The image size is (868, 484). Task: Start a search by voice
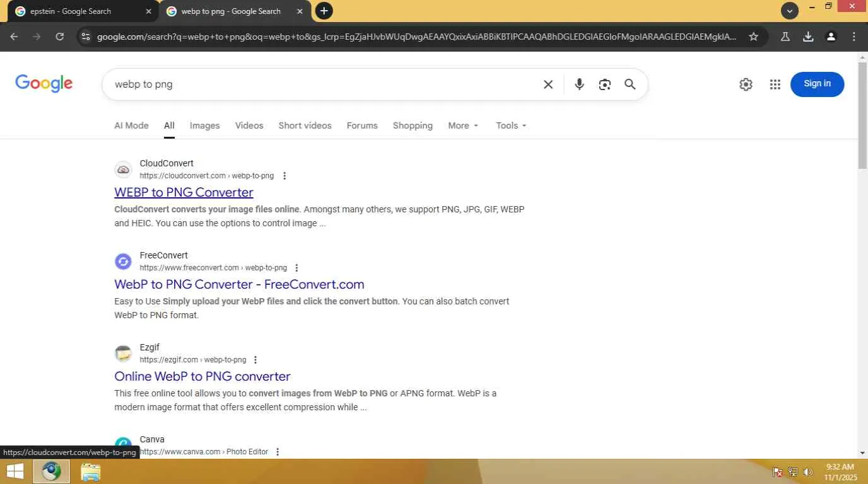click(579, 84)
